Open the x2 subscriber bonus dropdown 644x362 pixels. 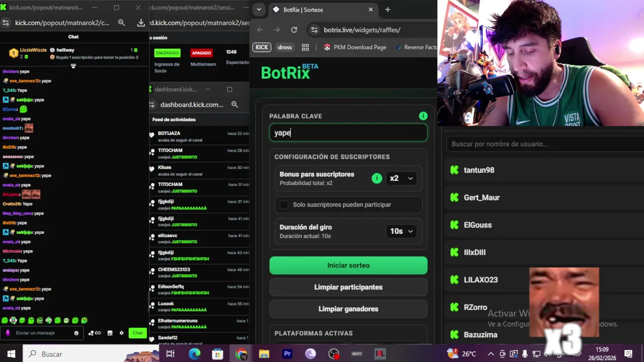401,178
